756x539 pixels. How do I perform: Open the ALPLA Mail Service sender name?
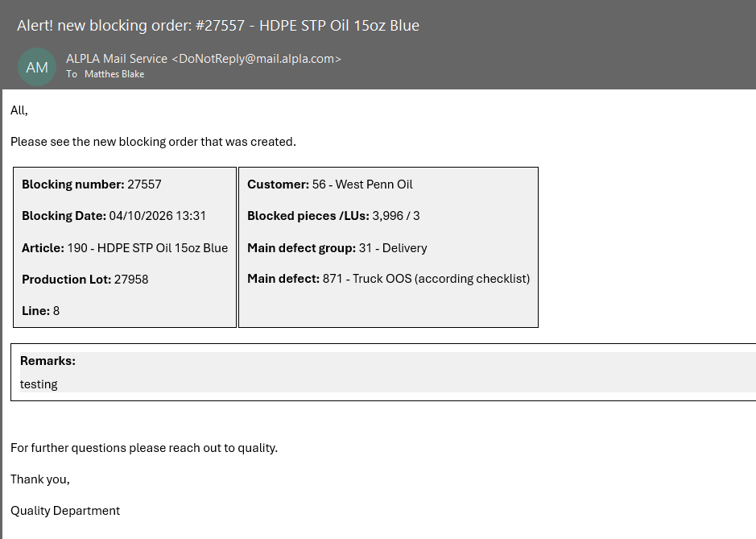click(x=117, y=59)
